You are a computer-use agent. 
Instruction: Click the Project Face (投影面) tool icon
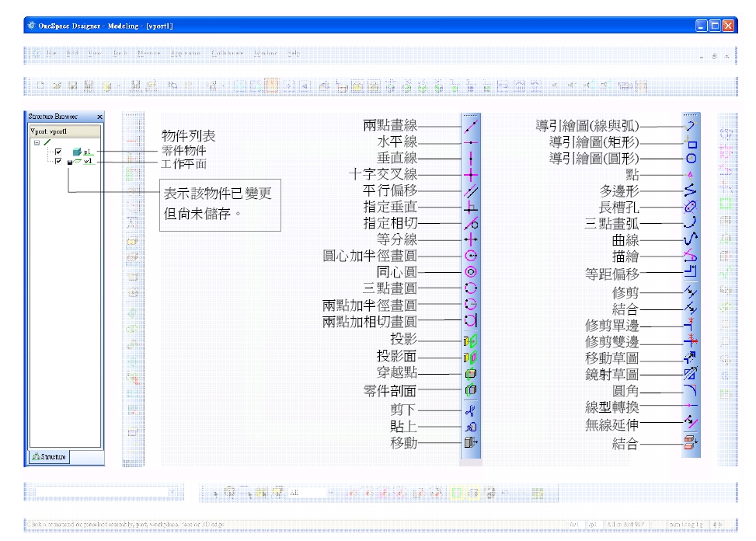(x=471, y=358)
